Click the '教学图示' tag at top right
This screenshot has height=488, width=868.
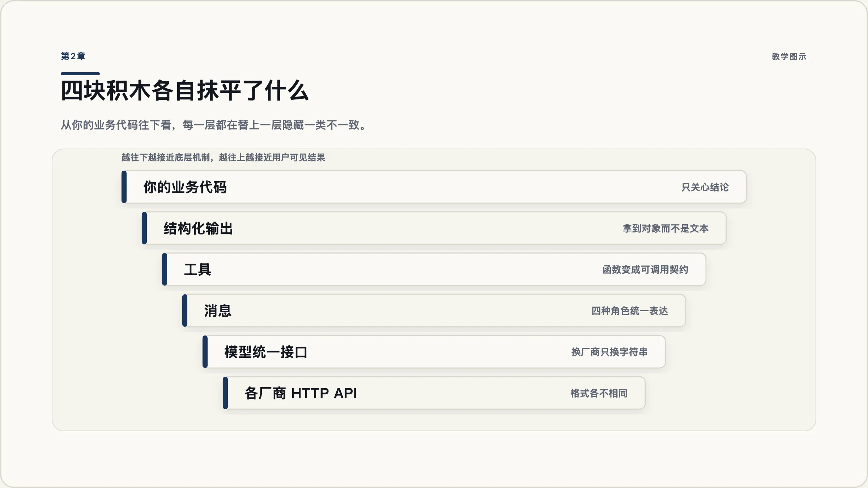tap(789, 56)
